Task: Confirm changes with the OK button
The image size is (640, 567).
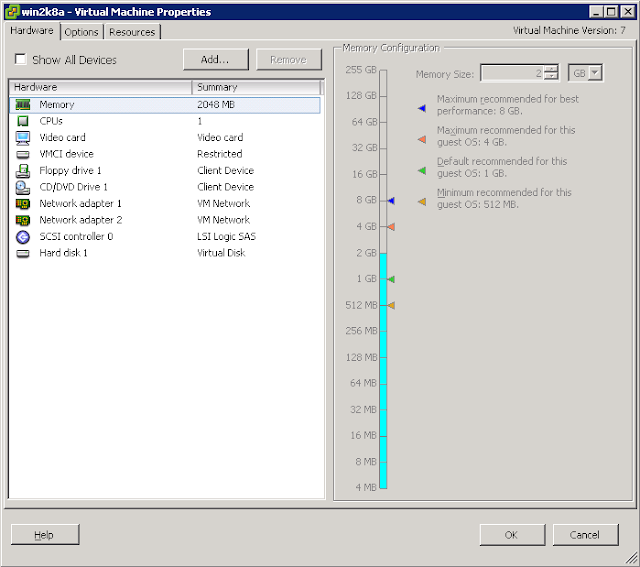Action: pyautogui.click(x=512, y=535)
